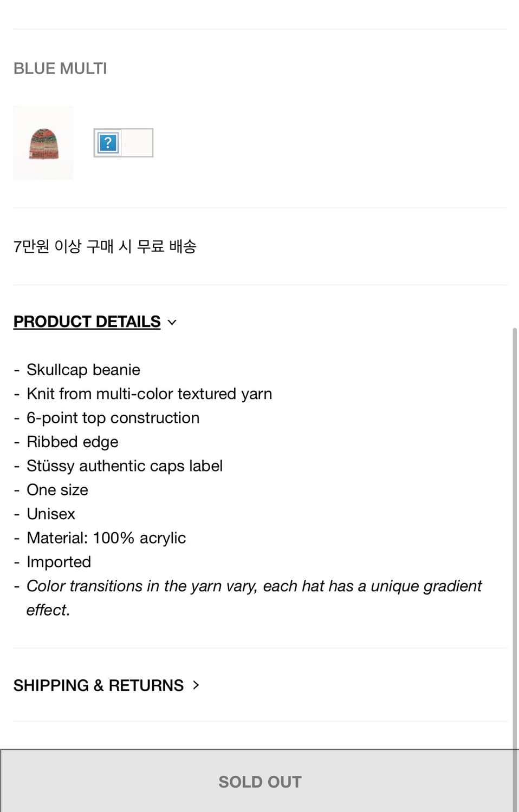Screen dimensions: 519x812
Task: Click the SOLD OUT button
Action: [x=259, y=781]
